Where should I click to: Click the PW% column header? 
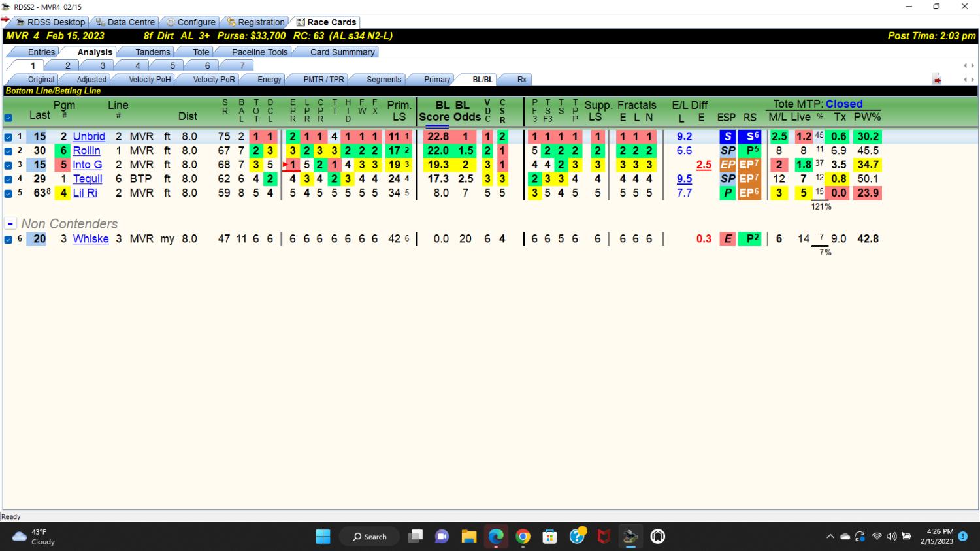pos(868,117)
